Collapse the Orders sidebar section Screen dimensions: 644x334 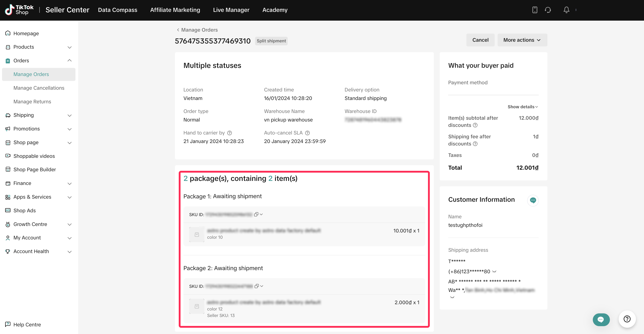[70, 61]
